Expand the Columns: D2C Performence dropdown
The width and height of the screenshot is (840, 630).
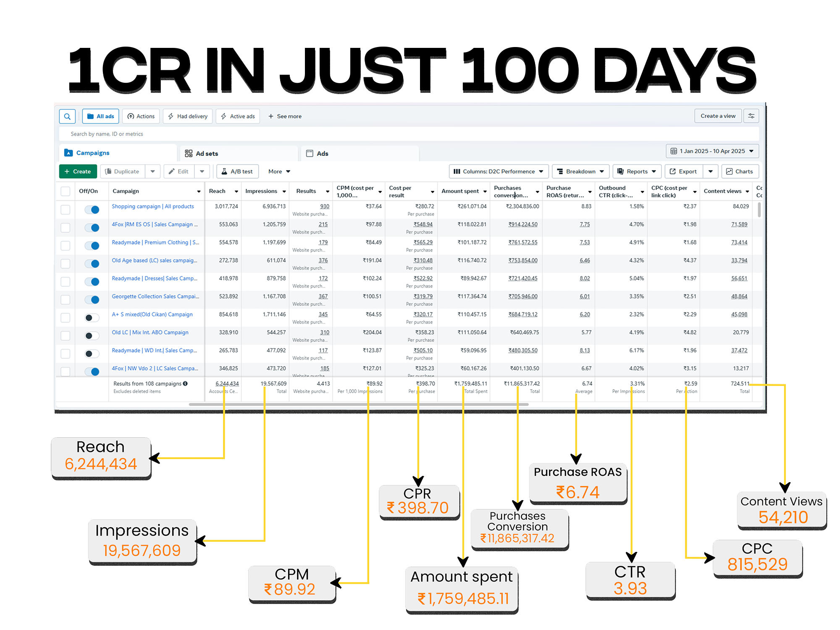click(499, 171)
